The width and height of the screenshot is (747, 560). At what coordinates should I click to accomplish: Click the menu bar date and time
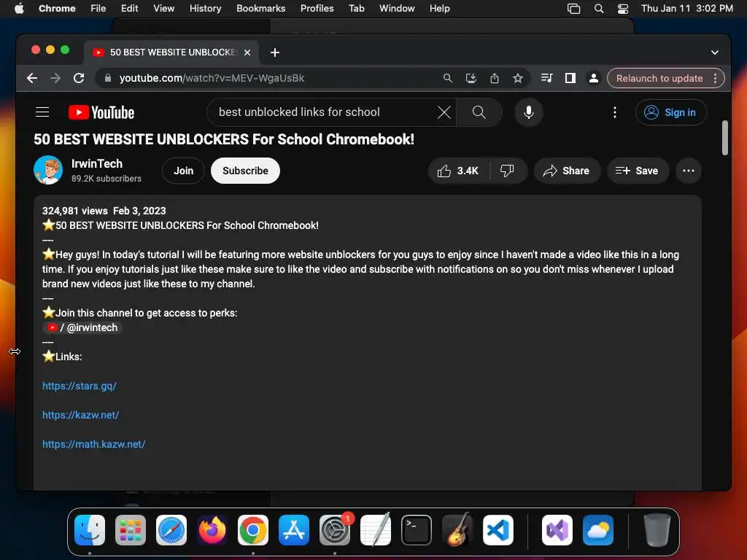(686, 9)
